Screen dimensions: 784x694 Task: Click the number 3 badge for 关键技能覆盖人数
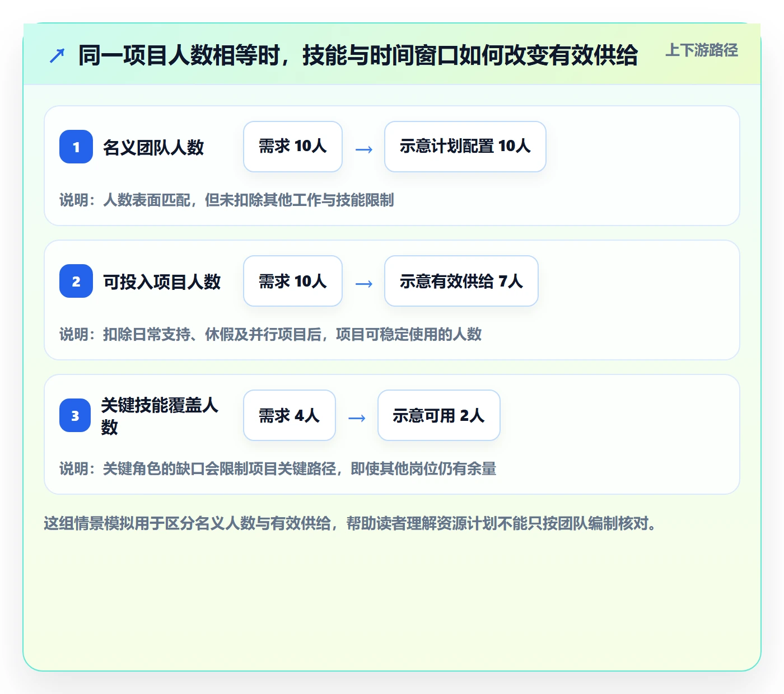(75, 415)
